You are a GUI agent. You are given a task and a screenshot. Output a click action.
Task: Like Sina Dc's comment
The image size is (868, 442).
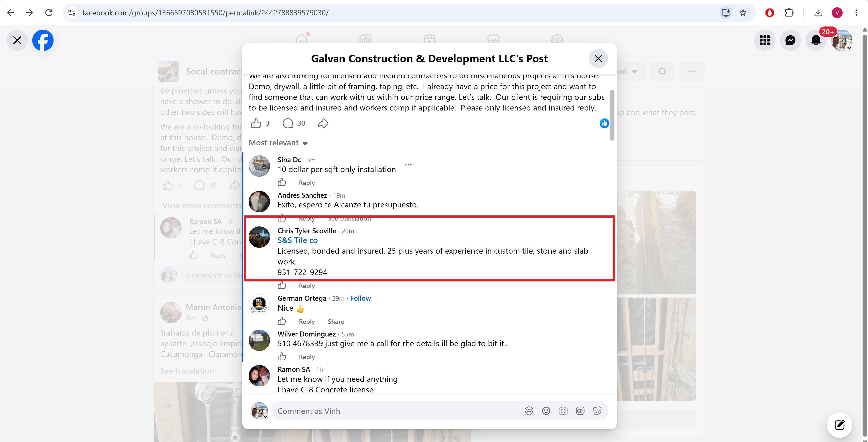point(282,183)
